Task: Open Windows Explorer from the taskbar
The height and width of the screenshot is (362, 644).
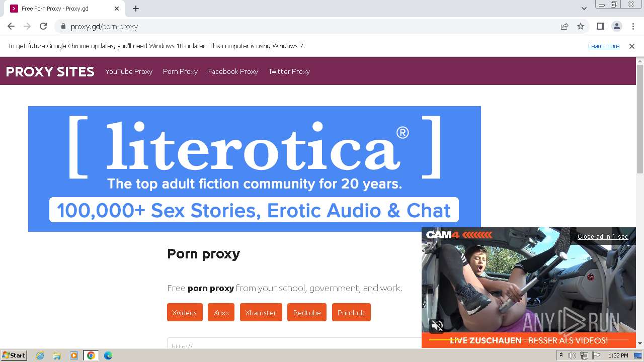Action: [x=57, y=355]
